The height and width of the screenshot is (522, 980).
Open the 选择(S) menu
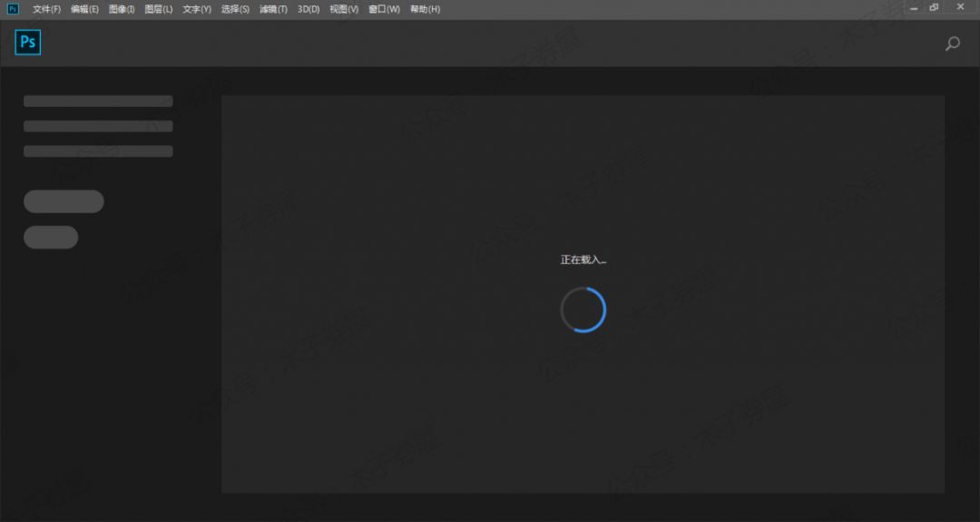pyautogui.click(x=235, y=9)
